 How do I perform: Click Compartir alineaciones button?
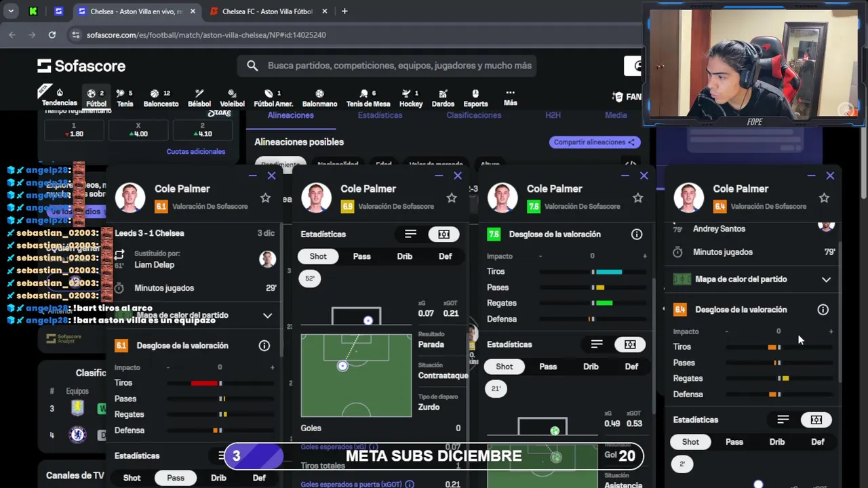point(594,142)
